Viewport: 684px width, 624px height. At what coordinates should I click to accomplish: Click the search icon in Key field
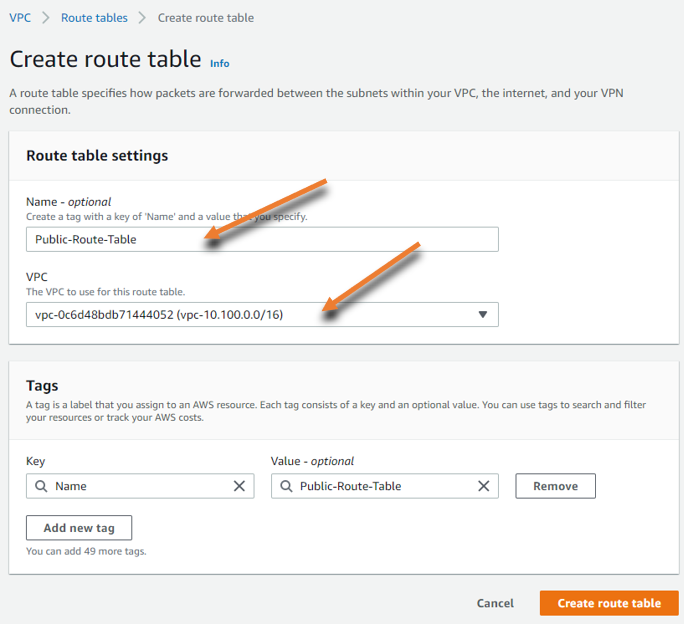[41, 486]
